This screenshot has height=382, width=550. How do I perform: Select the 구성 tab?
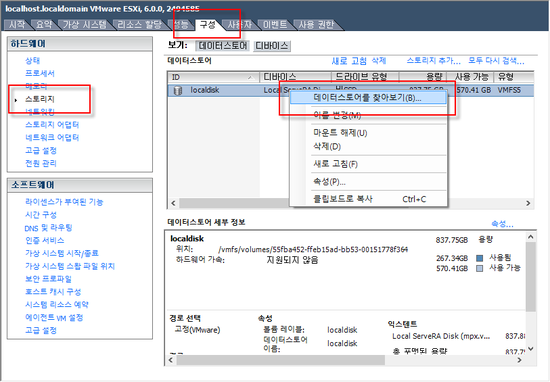[207, 25]
